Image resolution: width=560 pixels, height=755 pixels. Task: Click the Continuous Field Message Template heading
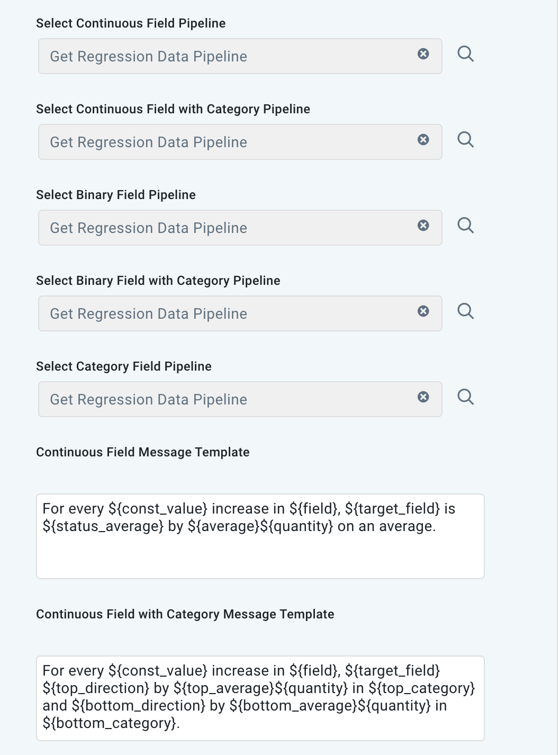(142, 452)
